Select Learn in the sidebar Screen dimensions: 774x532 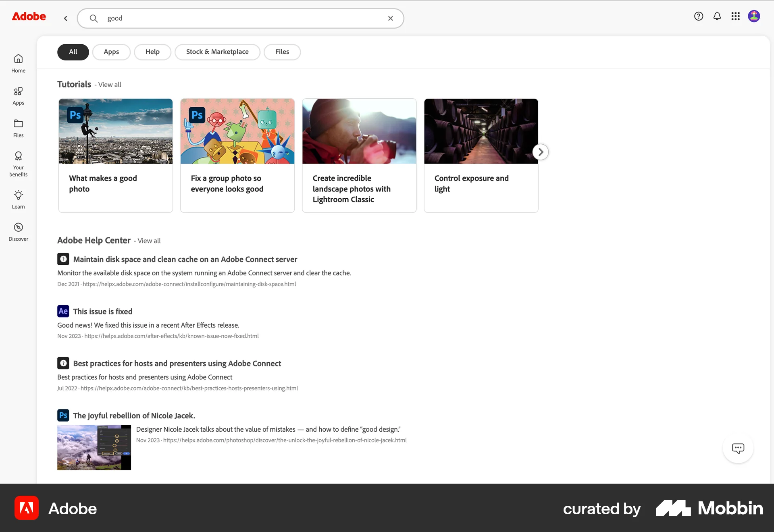[x=18, y=199]
